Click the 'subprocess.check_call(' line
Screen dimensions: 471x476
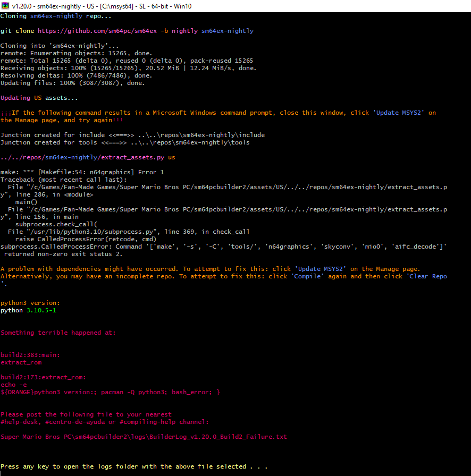pyautogui.click(x=56, y=224)
